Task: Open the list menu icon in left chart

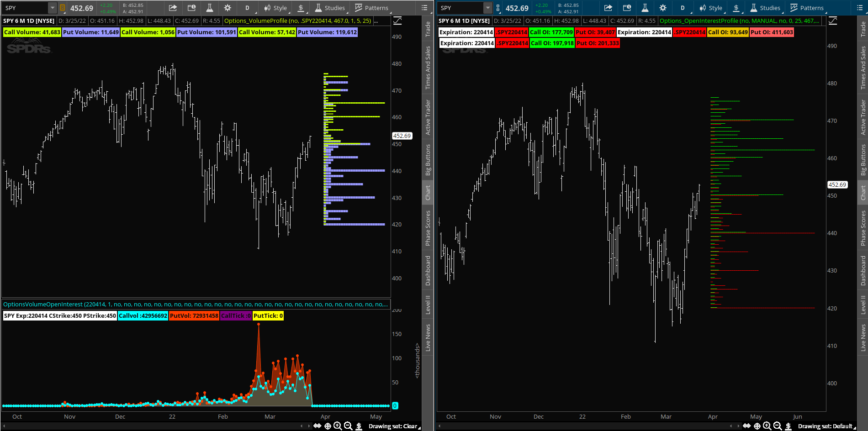Action: pos(424,8)
